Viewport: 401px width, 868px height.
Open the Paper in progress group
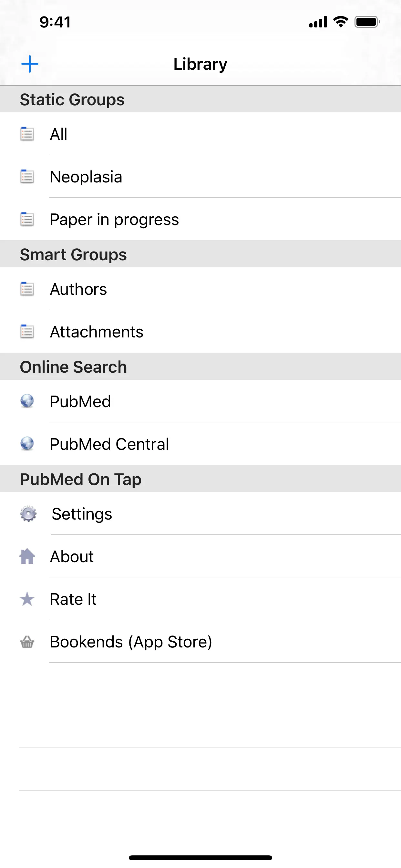pyautogui.click(x=115, y=220)
